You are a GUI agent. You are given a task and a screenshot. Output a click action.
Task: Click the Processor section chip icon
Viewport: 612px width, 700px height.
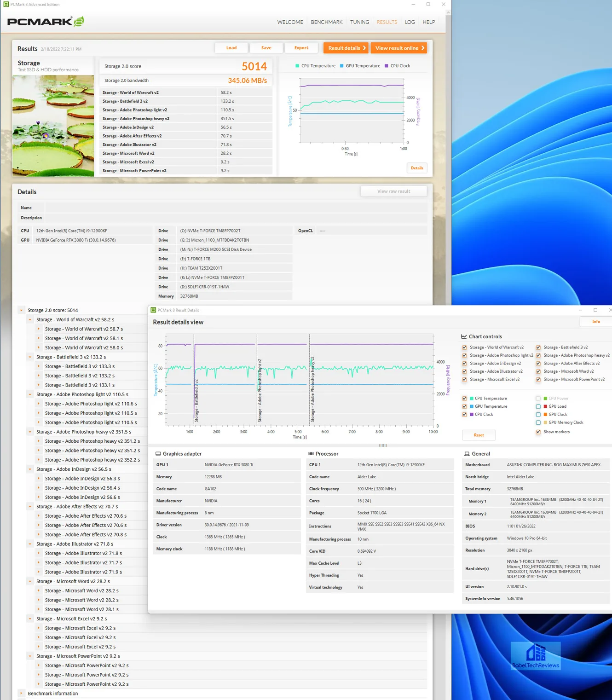311,454
